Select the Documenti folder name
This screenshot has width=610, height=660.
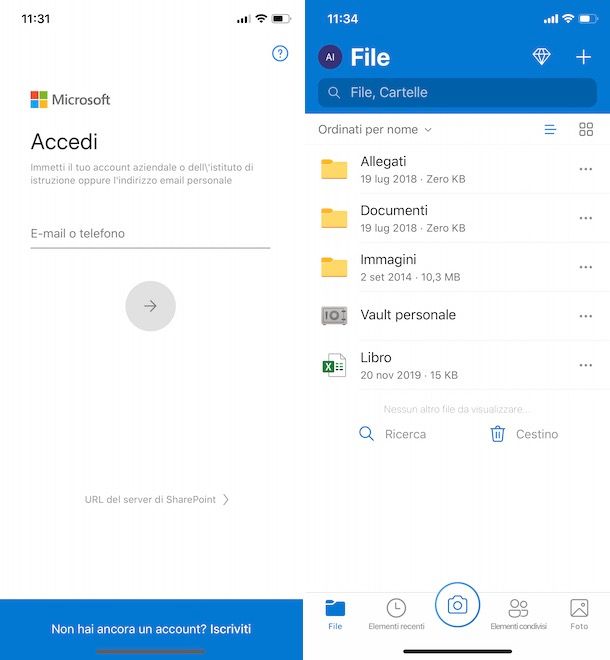(394, 210)
